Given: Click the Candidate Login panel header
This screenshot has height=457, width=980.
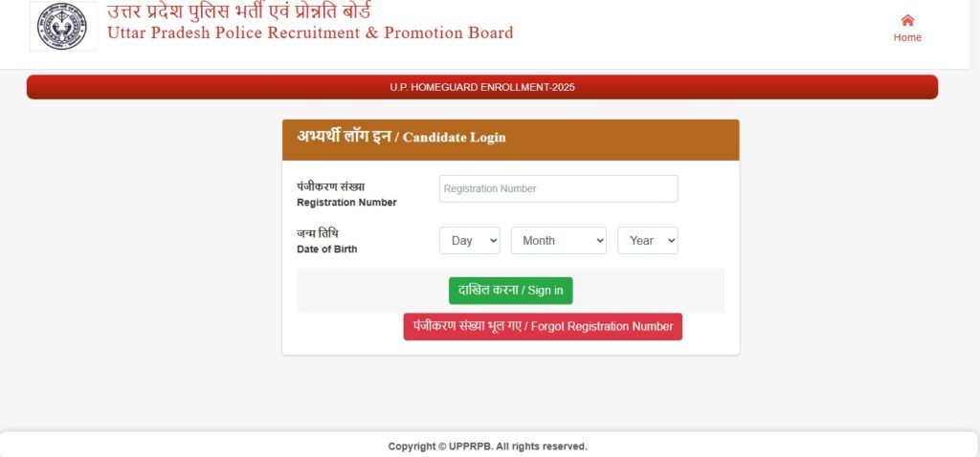Looking at the screenshot, I should pyautogui.click(x=511, y=140).
